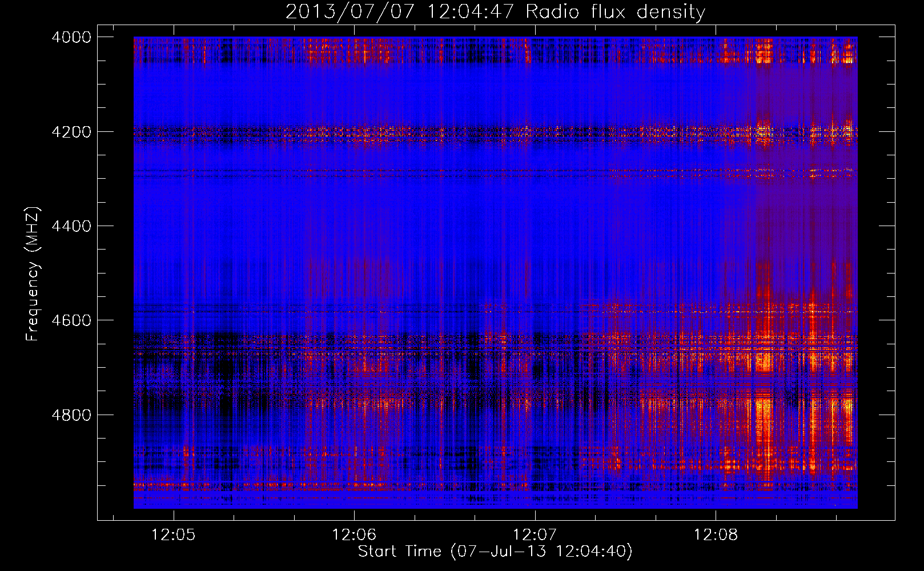924x571 pixels.
Task: Click the 12:05 time axis label
Action: pyautogui.click(x=173, y=534)
